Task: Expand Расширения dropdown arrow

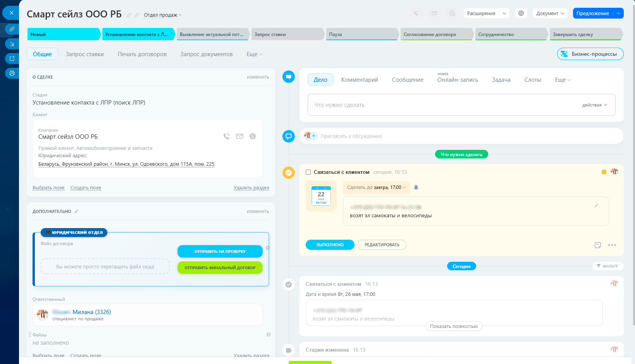Action: [504, 13]
